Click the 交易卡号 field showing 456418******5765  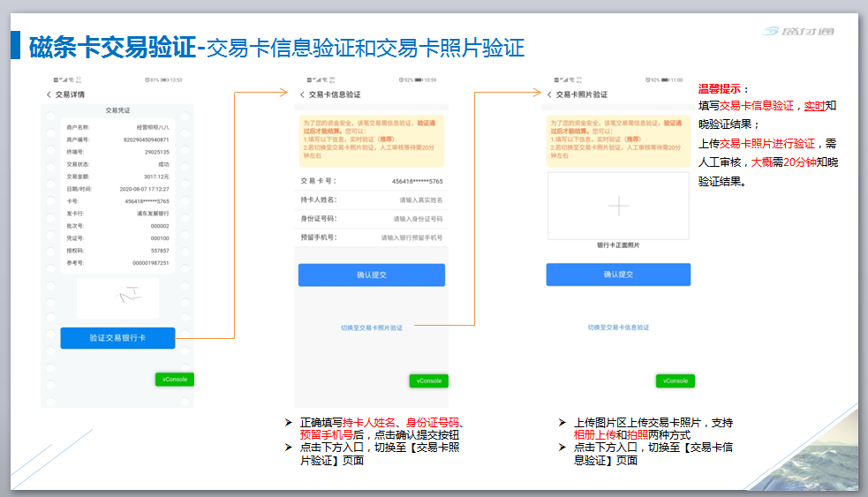pyautogui.click(x=417, y=182)
